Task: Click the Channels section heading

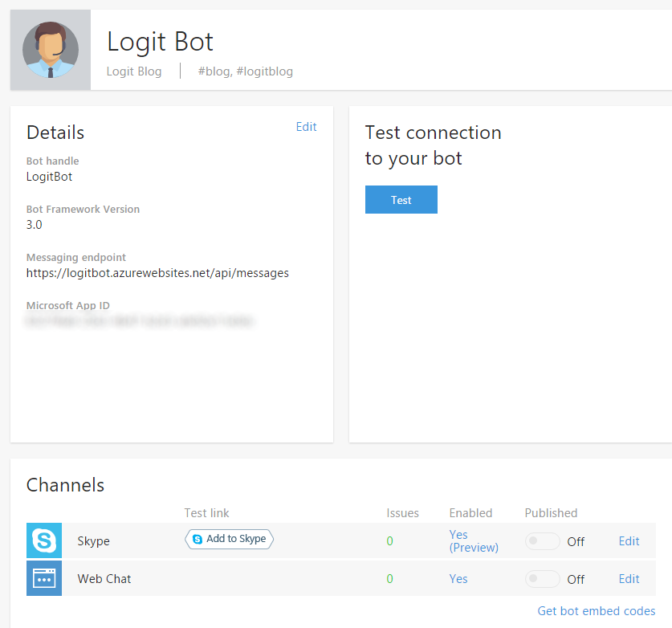Action: [x=65, y=485]
